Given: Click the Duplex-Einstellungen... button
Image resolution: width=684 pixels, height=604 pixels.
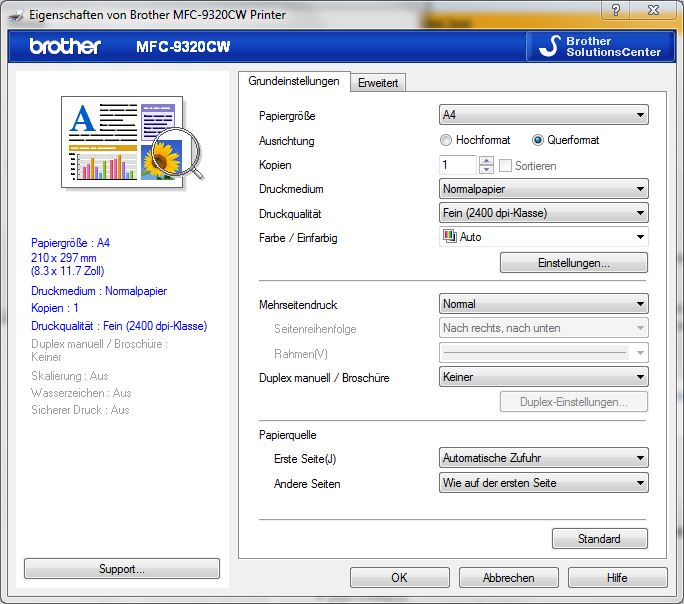Looking at the screenshot, I should pos(574,402).
